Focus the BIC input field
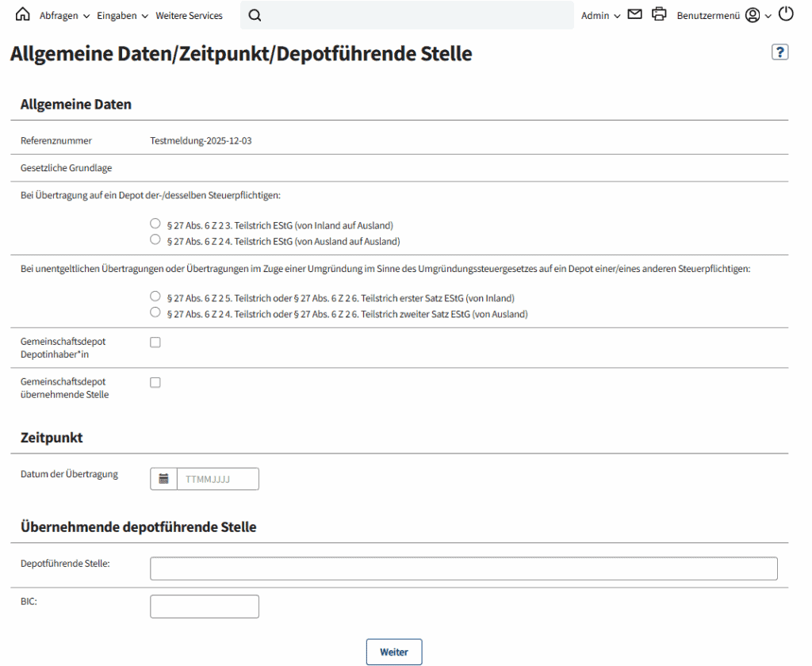This screenshot has width=812, height=666. point(205,607)
